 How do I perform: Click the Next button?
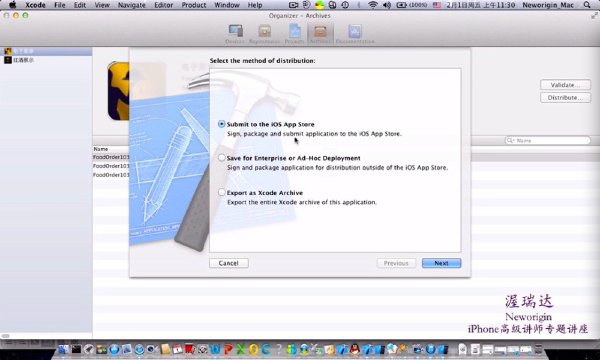coord(441,263)
